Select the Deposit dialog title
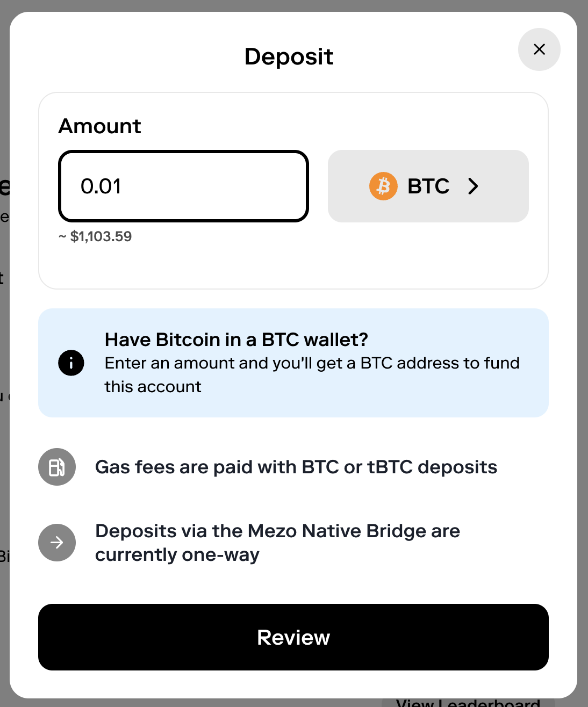588x707 pixels. pos(289,56)
